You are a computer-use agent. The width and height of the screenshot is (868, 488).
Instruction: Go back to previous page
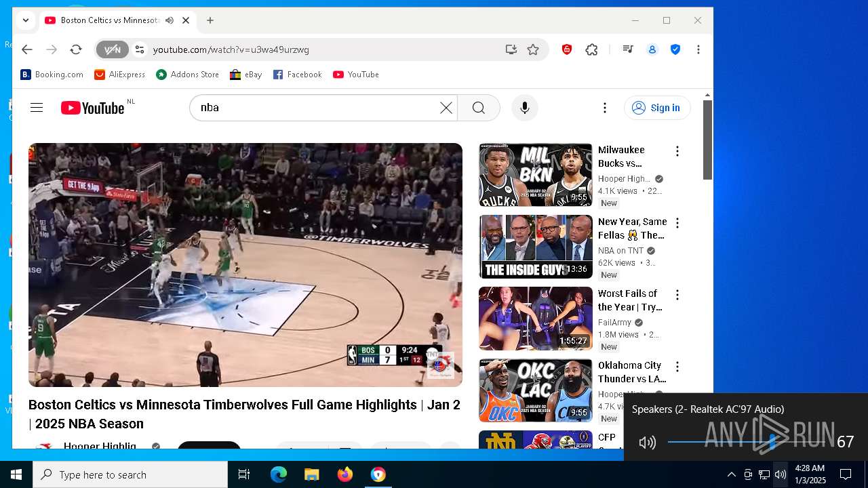(x=26, y=49)
